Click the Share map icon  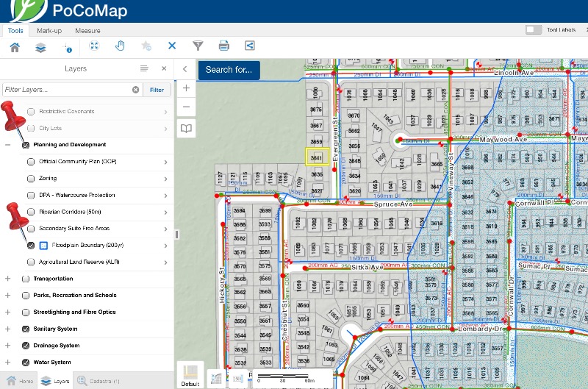click(x=250, y=46)
